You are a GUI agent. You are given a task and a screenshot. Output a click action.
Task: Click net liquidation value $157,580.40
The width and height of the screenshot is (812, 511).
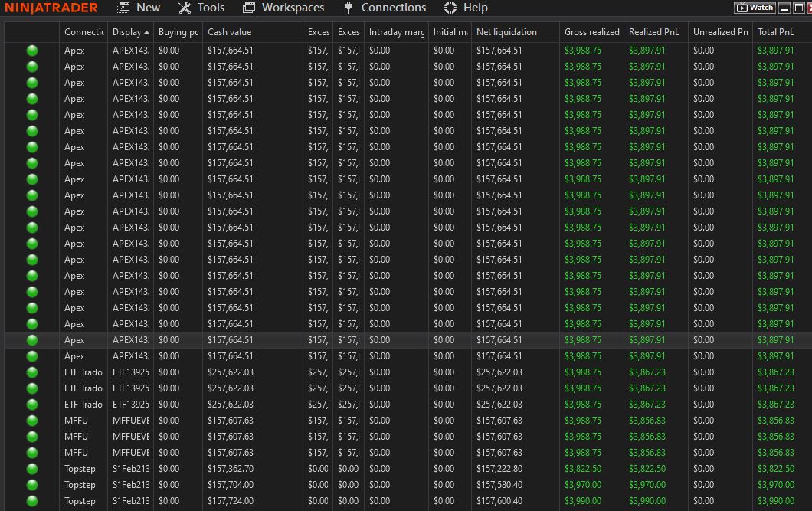[x=499, y=485]
